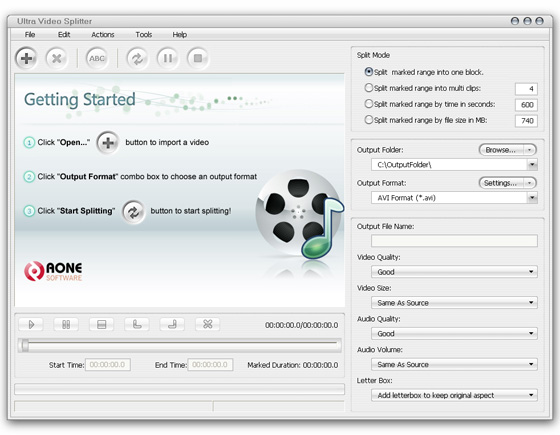The width and height of the screenshot is (560, 435).
Task: Start splitting with the circular arrows toolbar icon
Action: [138, 58]
